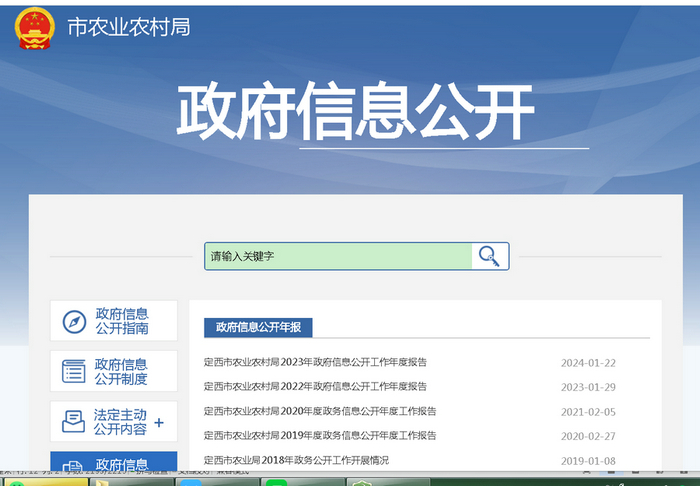Click the compass icon for 公开指南

coord(74,321)
